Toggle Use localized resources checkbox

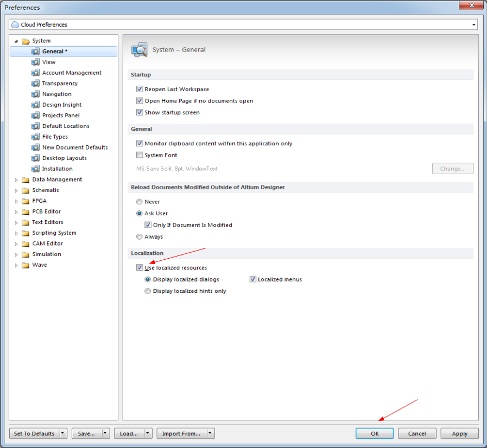(140, 267)
